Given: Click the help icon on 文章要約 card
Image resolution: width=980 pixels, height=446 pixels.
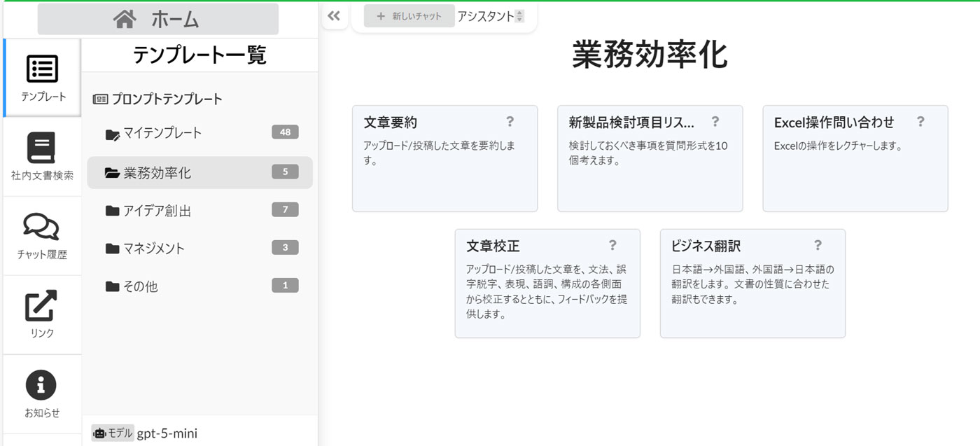Looking at the screenshot, I should pos(510,122).
